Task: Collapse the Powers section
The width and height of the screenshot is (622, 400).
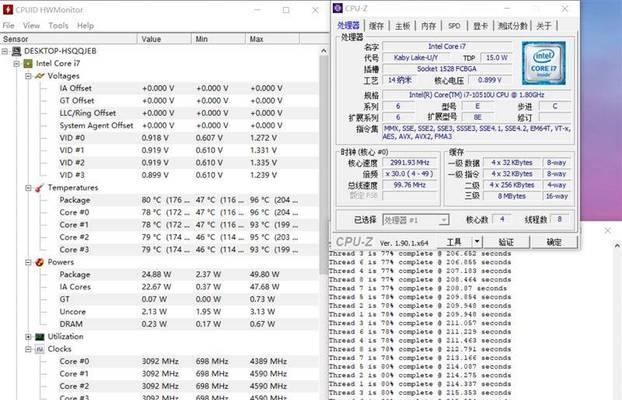Action: (28, 262)
